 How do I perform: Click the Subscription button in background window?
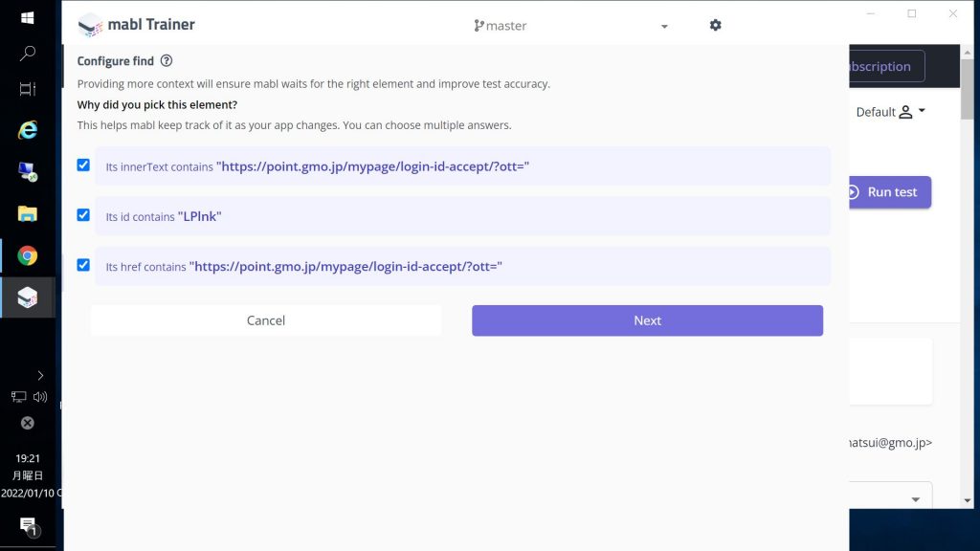(x=887, y=66)
